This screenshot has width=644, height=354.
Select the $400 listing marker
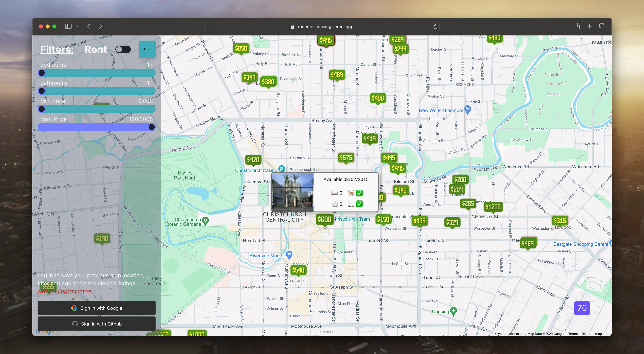point(378,98)
